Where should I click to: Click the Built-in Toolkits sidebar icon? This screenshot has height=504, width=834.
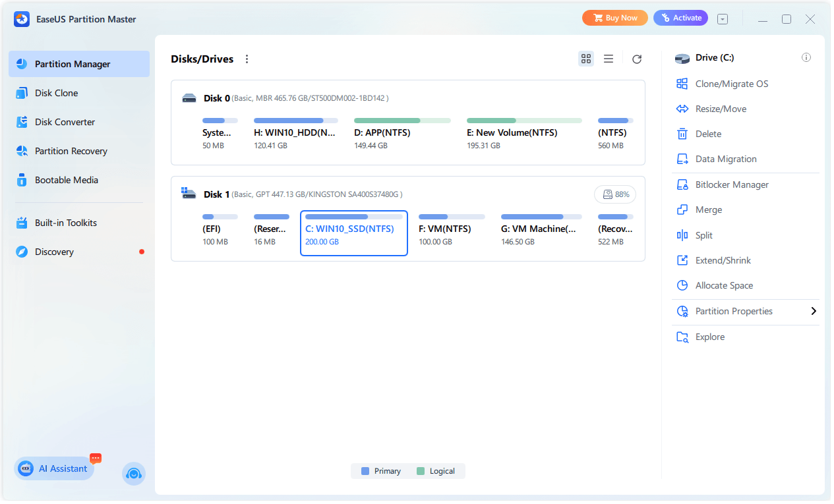pyautogui.click(x=22, y=223)
